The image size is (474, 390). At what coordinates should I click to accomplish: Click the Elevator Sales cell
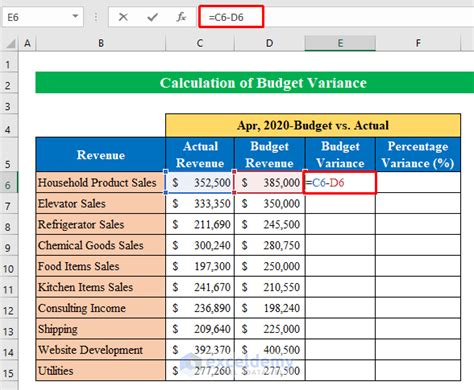pyautogui.click(x=101, y=203)
